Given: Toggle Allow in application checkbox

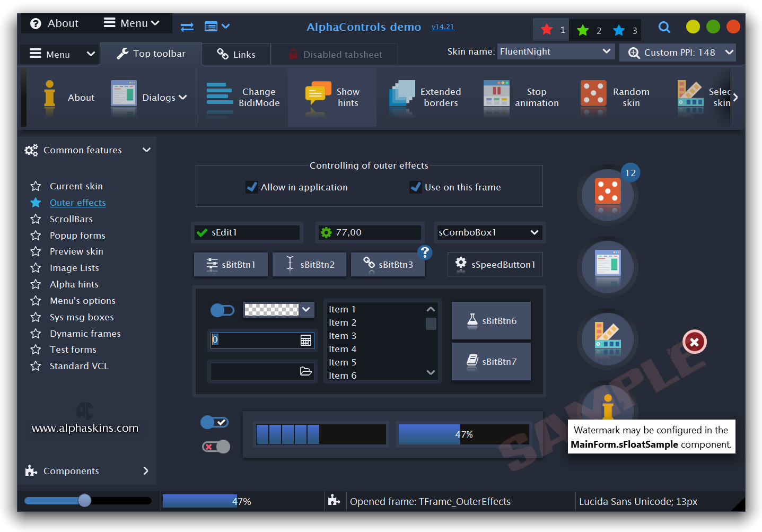Looking at the screenshot, I should (296, 187).
